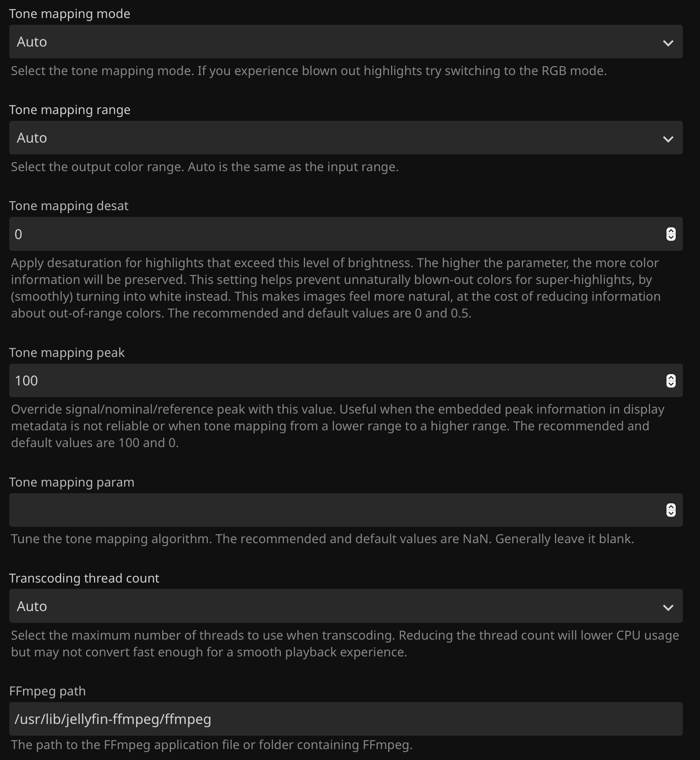Expand the Transcoding thread count dropdown

(x=335, y=606)
